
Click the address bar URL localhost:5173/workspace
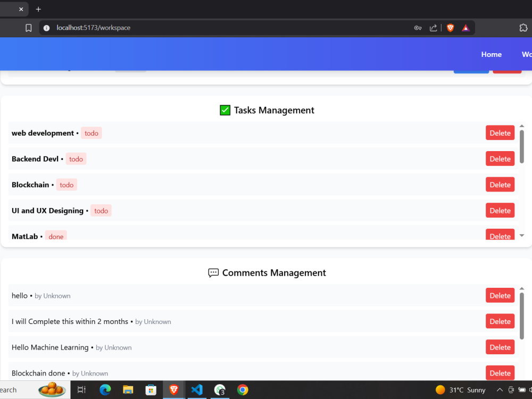[x=93, y=28]
